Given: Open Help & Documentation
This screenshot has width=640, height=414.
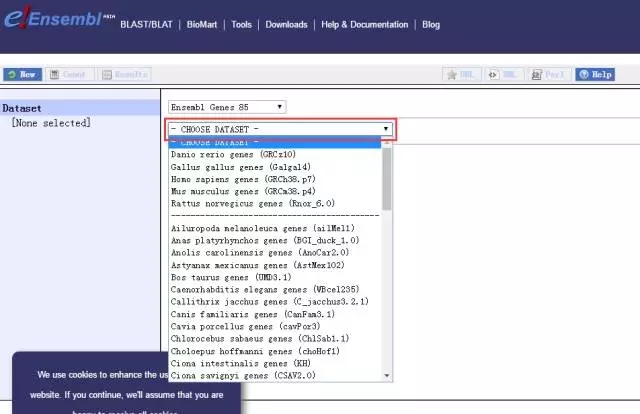Looking at the screenshot, I should point(364,25).
